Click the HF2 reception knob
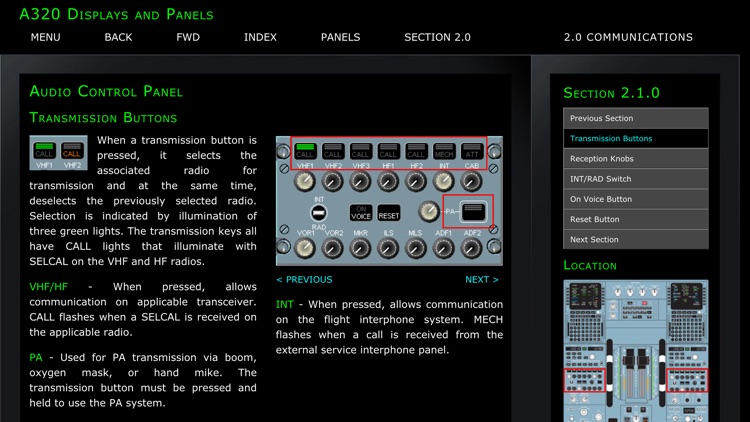The image size is (750, 422). click(x=416, y=181)
